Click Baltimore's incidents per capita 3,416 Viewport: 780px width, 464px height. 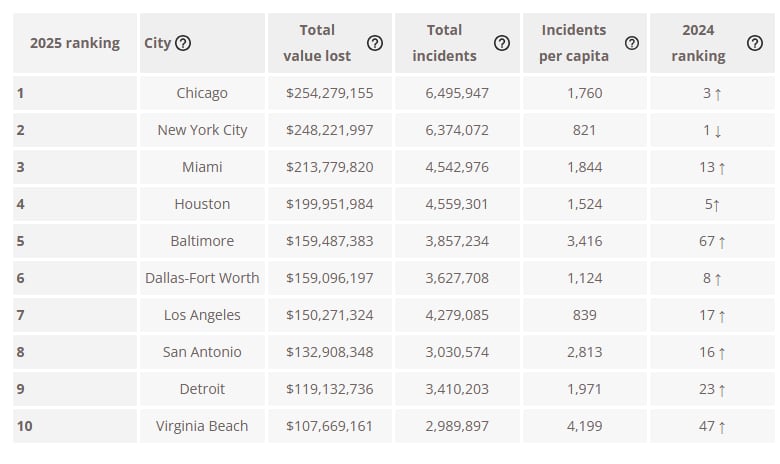pos(584,241)
